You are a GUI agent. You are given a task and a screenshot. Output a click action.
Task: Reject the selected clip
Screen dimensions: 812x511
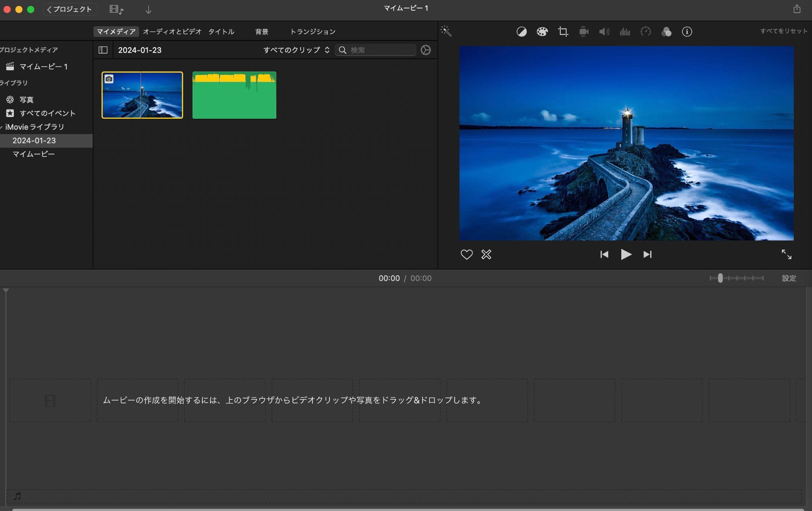point(486,254)
